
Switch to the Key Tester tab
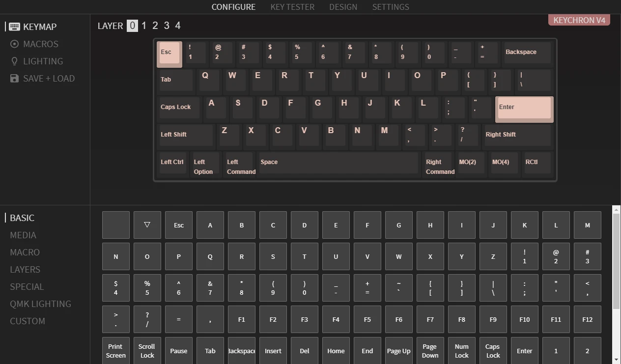(x=292, y=7)
